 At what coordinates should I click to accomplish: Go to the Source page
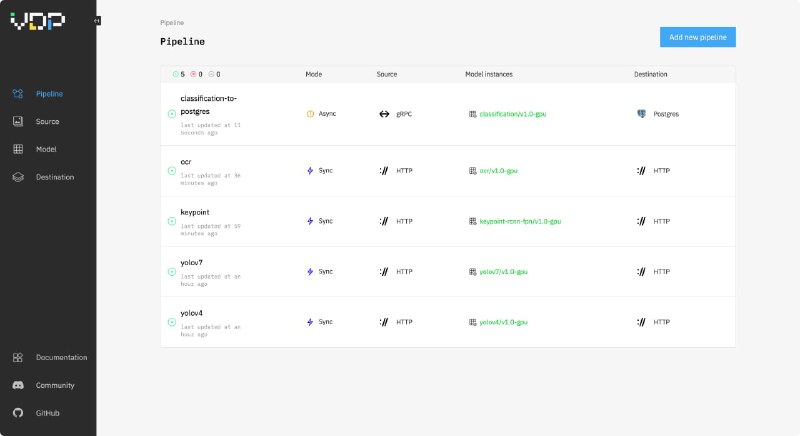tap(47, 122)
